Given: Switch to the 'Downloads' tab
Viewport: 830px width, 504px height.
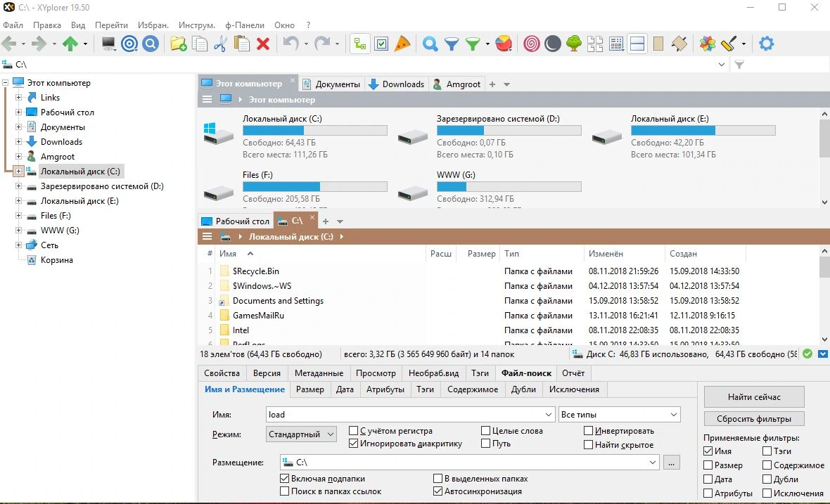Looking at the screenshot, I should pos(397,84).
